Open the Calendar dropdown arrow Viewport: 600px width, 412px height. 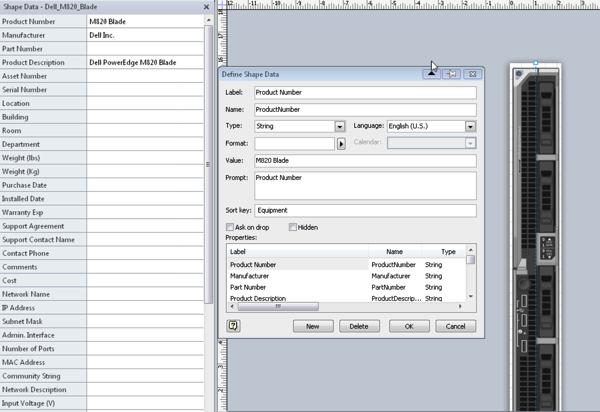[470, 143]
